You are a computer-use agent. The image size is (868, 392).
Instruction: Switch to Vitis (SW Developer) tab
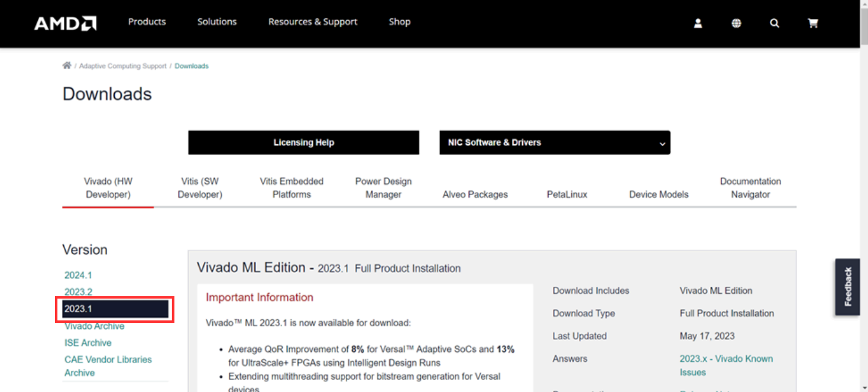(200, 188)
